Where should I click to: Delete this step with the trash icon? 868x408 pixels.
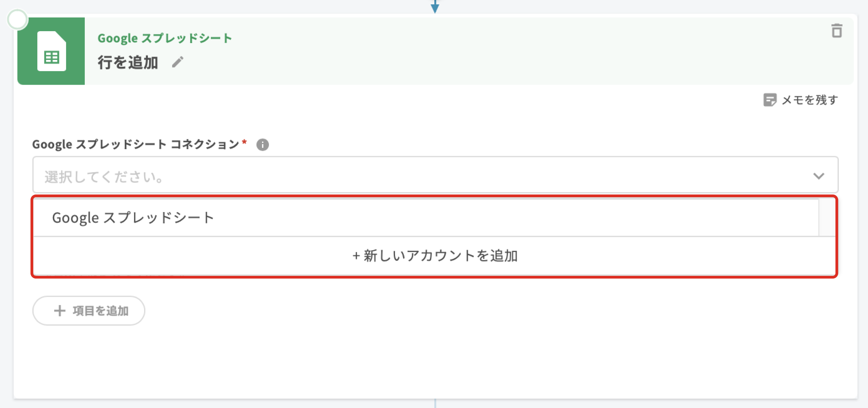pyautogui.click(x=837, y=31)
